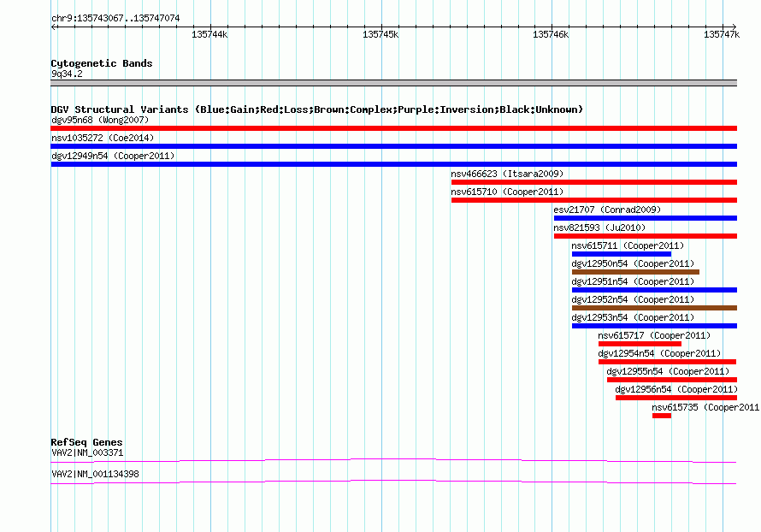761x532 pixels.
Task: Open the dgv12954n54 (Cooper2011) label
Action: (x=659, y=353)
